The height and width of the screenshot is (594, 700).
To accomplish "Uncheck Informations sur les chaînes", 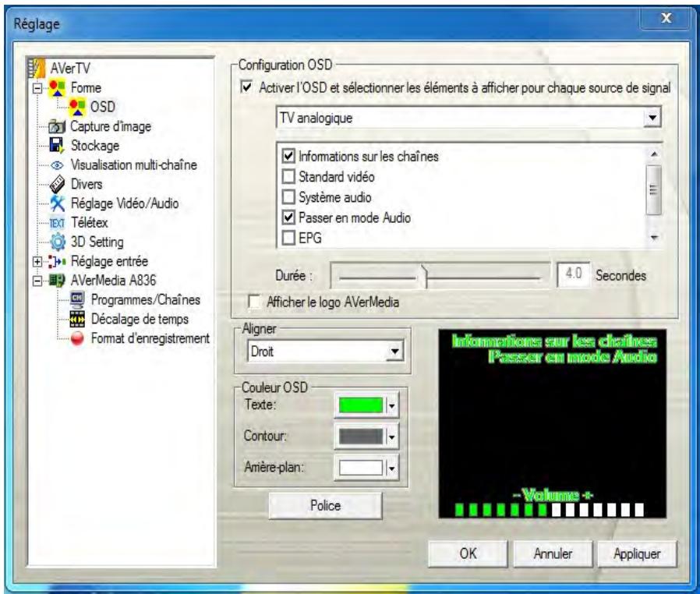I will coord(288,156).
